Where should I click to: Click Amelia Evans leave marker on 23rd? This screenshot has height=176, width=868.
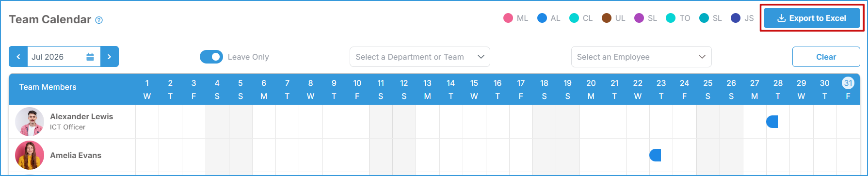(655, 155)
